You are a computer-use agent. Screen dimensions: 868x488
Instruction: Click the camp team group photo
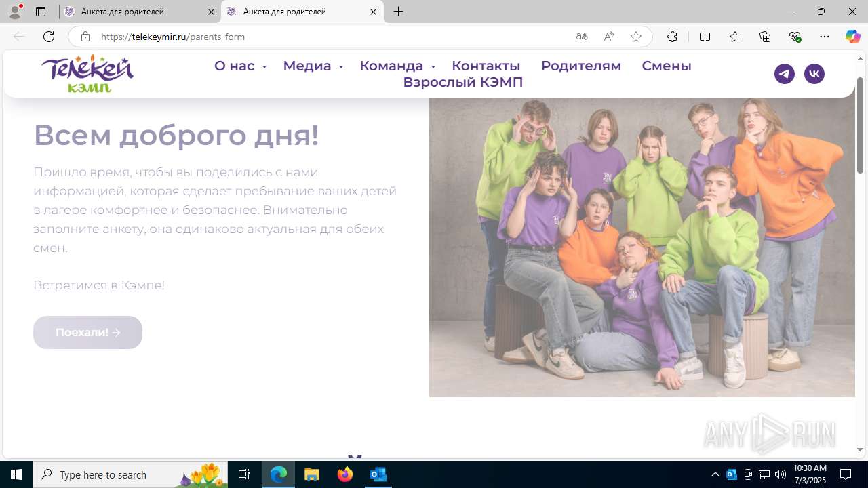point(642,247)
